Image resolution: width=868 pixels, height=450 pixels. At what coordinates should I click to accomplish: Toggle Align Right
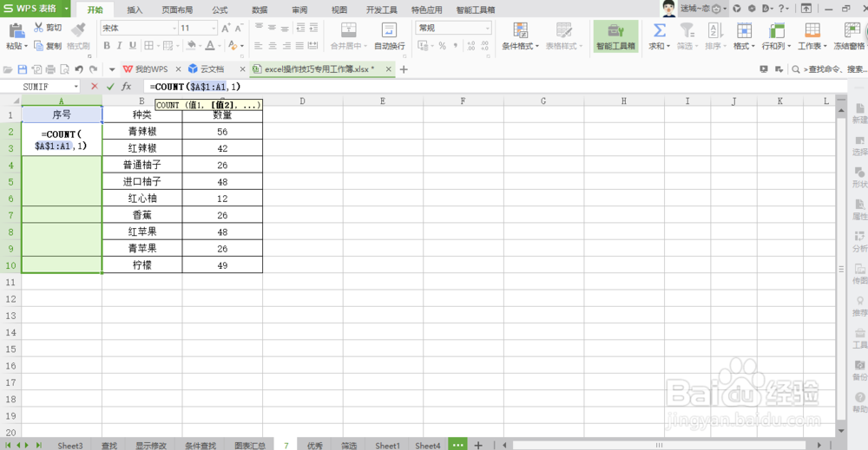(286, 46)
